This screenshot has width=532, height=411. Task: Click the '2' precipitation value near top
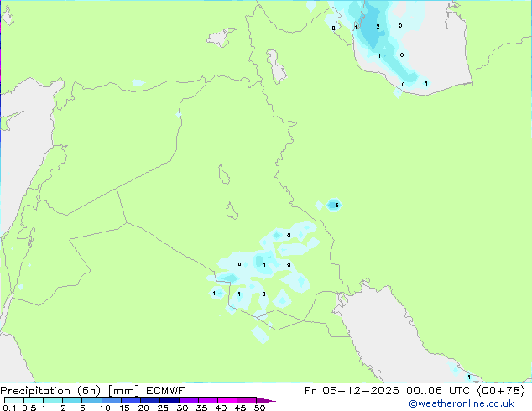tap(378, 27)
